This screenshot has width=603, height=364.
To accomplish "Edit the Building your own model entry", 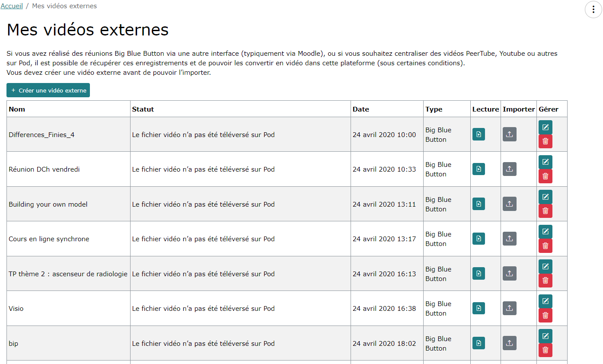I will coord(545,197).
